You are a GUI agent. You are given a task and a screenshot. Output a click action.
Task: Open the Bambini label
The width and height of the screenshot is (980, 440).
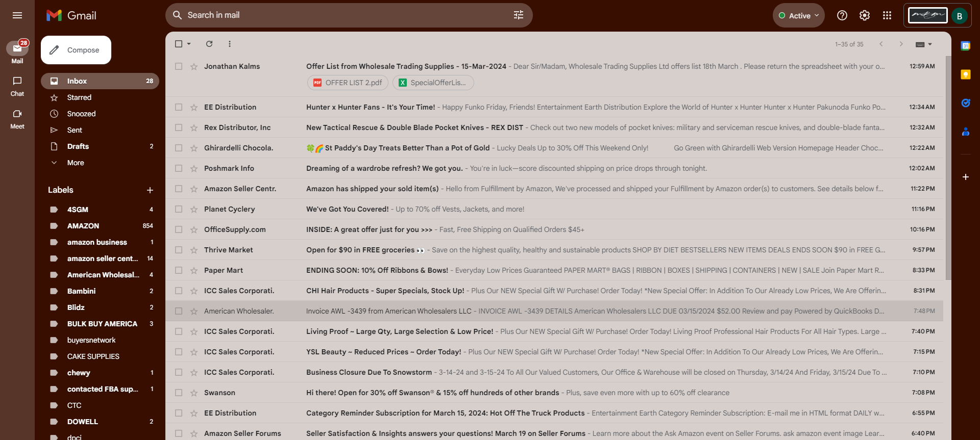click(100, 291)
